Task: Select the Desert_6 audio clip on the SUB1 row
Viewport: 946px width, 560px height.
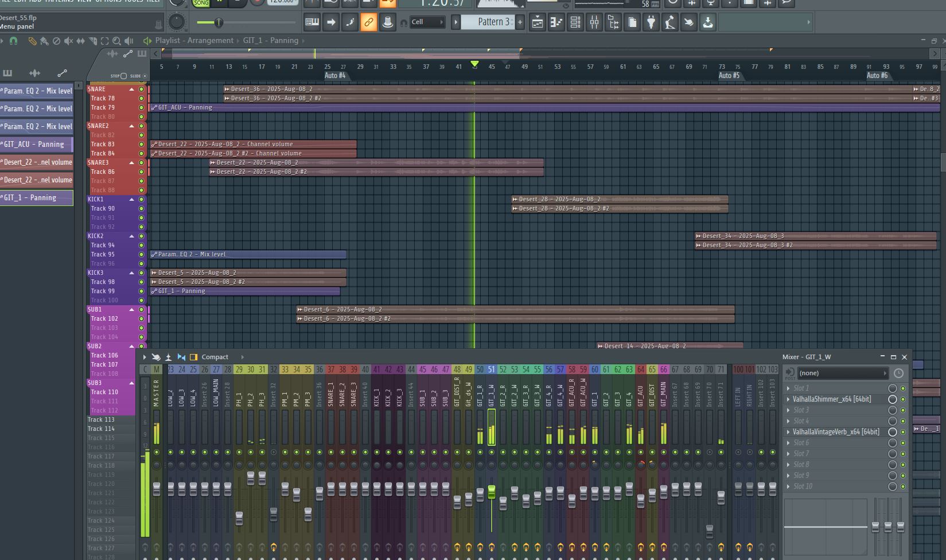Action: pyautogui.click(x=515, y=310)
